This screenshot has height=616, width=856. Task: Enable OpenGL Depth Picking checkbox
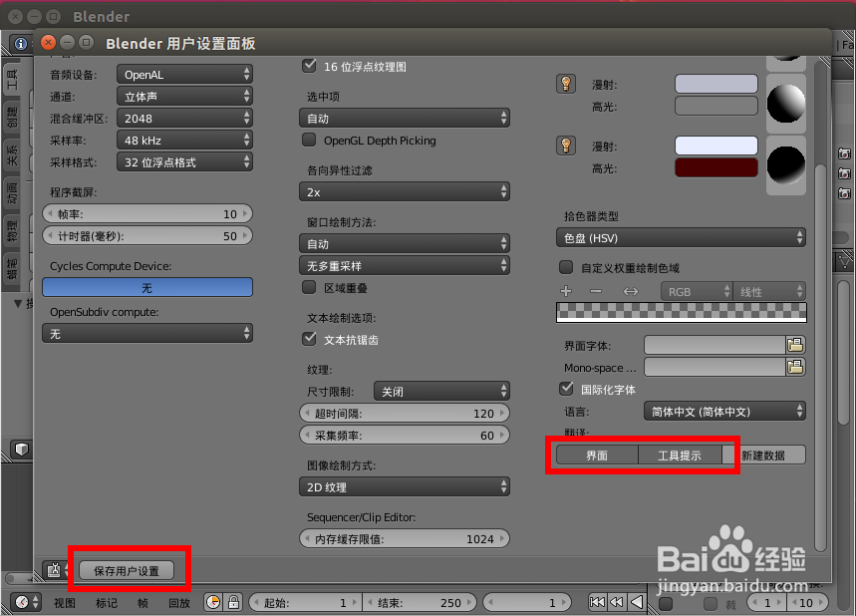(x=311, y=141)
